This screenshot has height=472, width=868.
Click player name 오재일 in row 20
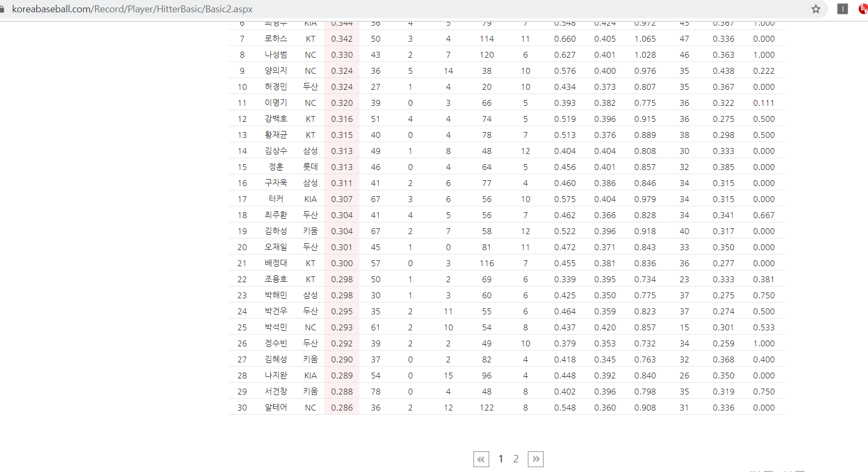pyautogui.click(x=276, y=247)
